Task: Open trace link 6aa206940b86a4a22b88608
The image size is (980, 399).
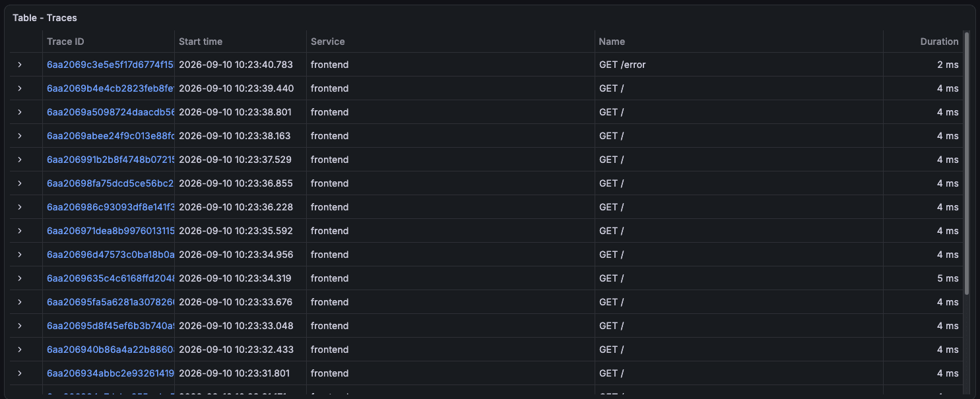Action: tap(110, 350)
